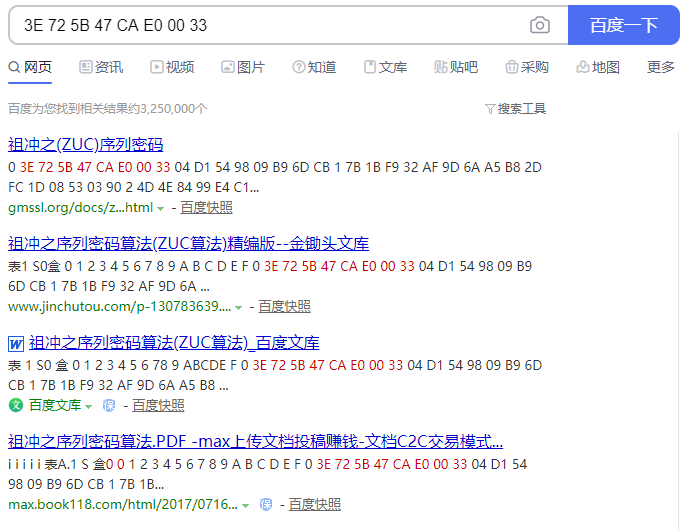Open 百度快照 for the max.book118.com result
This screenshot has width=688, height=531.
[315, 504]
